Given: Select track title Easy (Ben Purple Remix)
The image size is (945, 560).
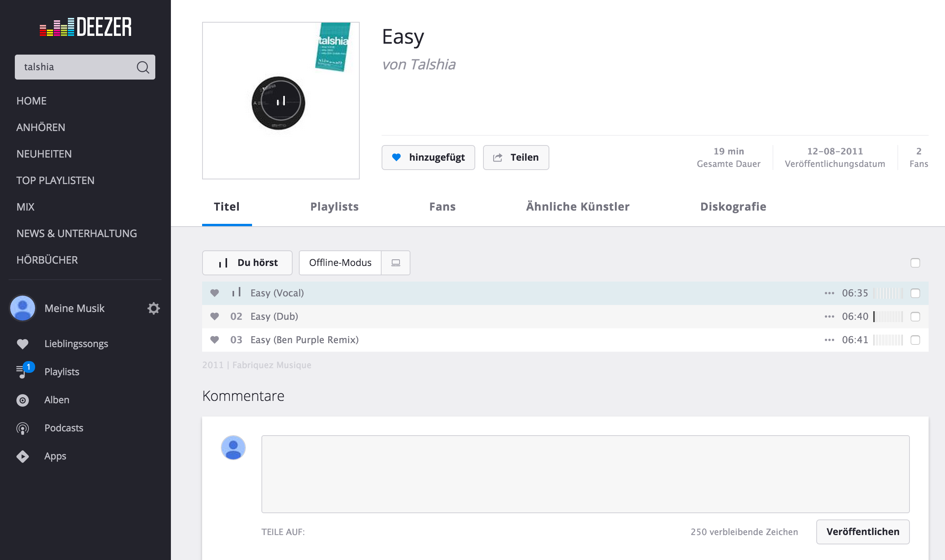Looking at the screenshot, I should click(304, 340).
